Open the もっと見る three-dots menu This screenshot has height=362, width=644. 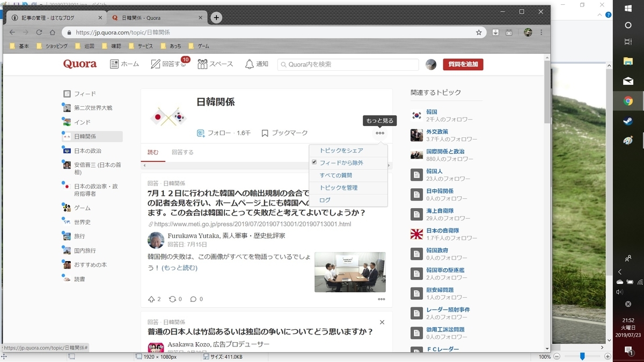pyautogui.click(x=380, y=133)
